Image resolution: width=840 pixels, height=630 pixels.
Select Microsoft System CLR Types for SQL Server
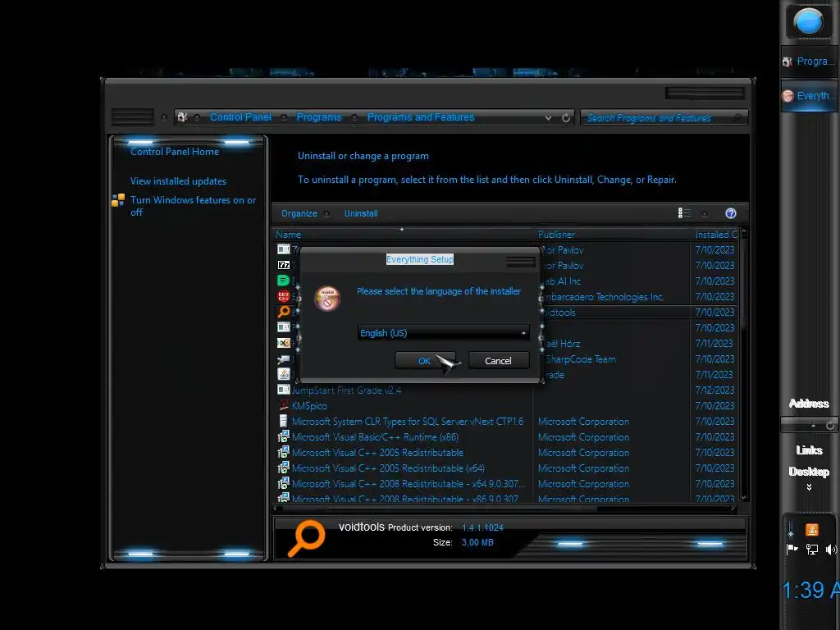(407, 421)
